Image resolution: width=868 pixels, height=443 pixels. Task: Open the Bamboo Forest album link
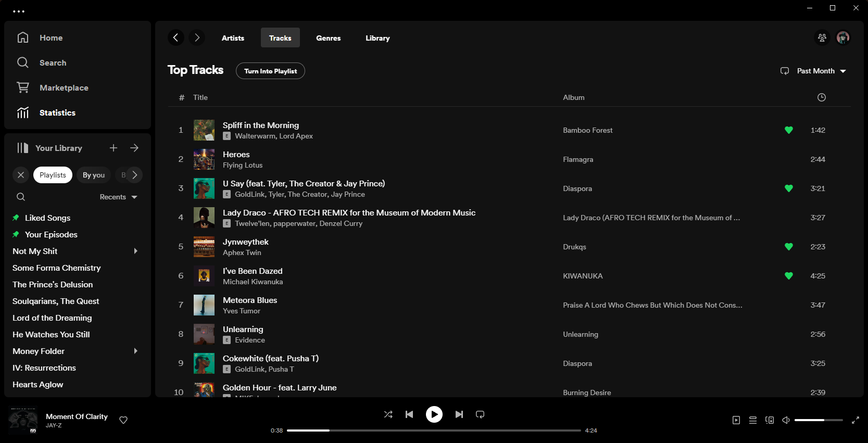click(x=587, y=130)
